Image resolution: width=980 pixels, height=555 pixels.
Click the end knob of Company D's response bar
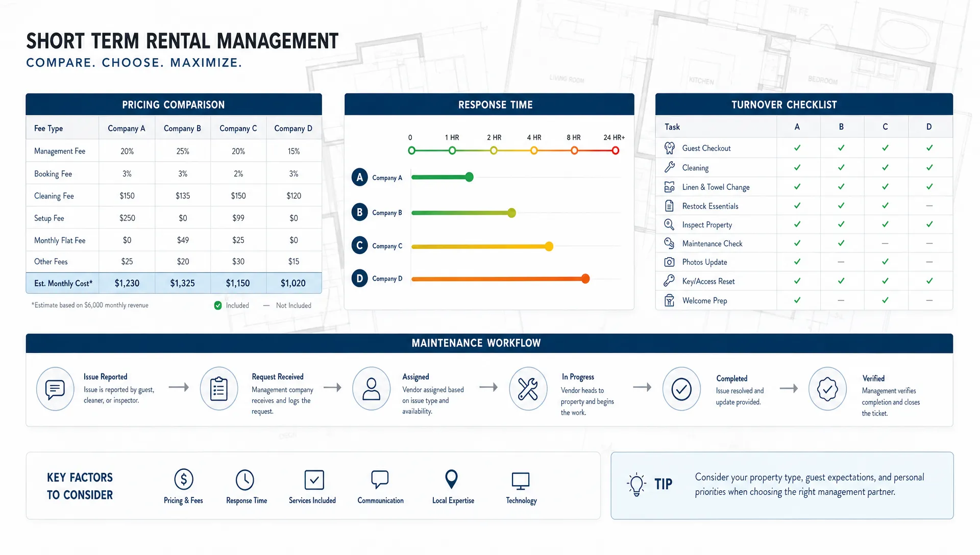(x=585, y=279)
